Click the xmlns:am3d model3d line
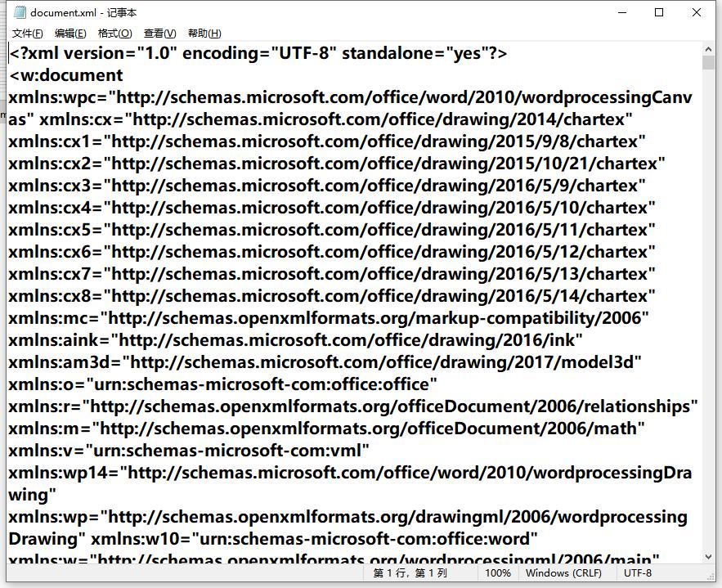The height and width of the screenshot is (588, 722). (x=325, y=362)
